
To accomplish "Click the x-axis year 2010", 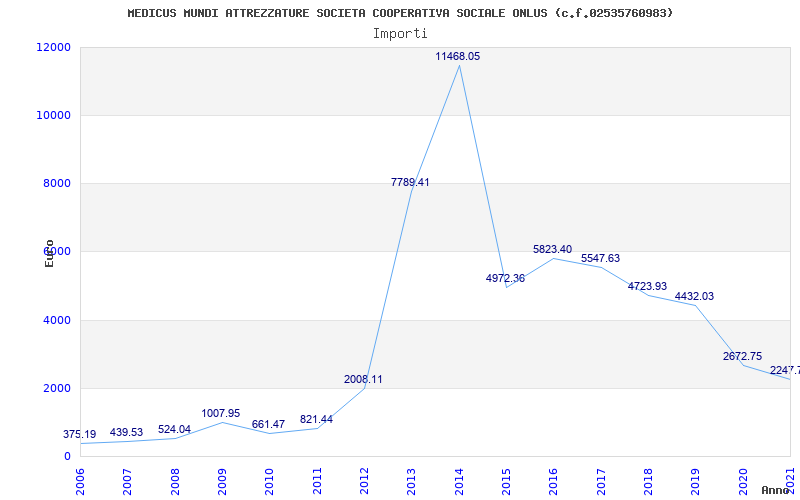I will coord(269,482).
